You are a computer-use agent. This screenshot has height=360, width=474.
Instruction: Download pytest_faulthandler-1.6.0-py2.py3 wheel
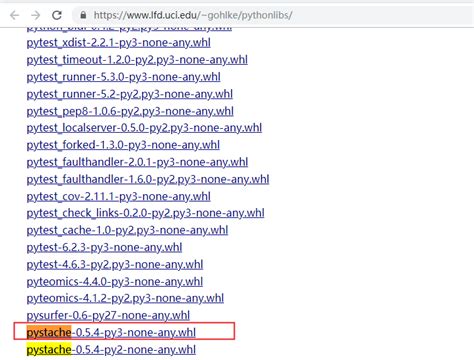tap(148, 179)
